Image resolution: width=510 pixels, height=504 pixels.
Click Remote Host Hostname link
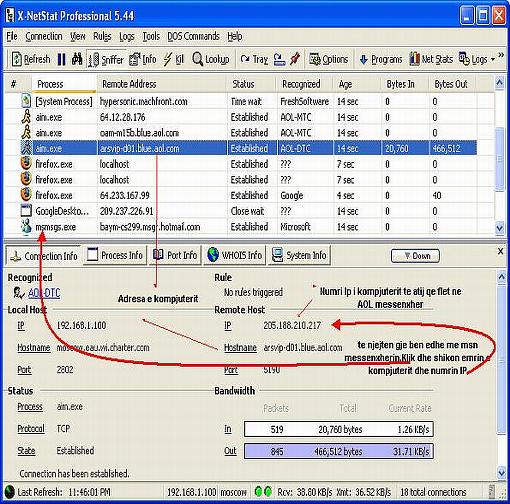[x=240, y=348]
